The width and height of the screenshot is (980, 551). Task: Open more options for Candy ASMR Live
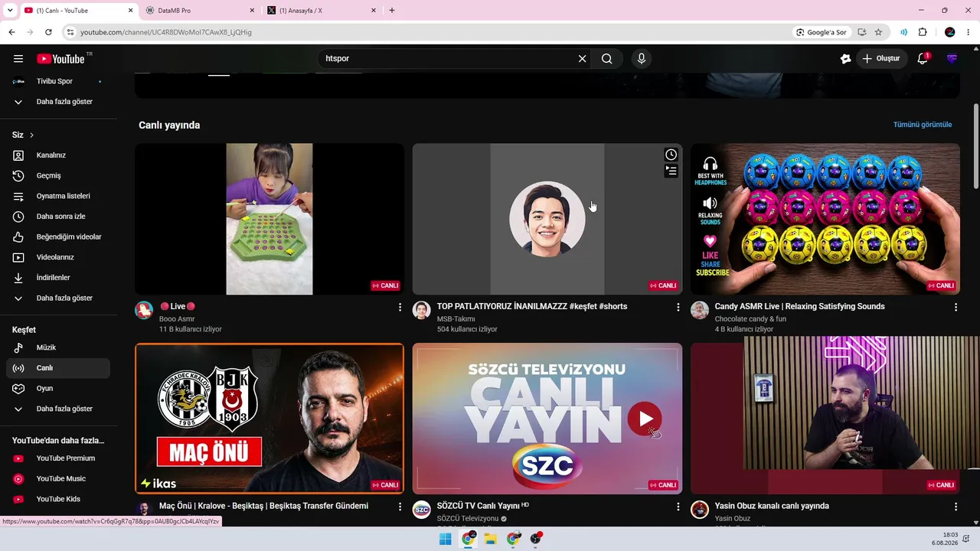pos(955,307)
